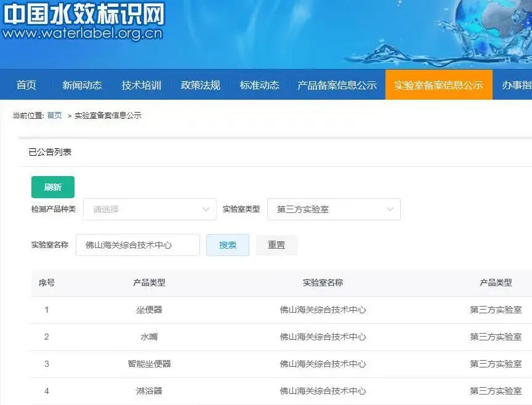
Task: Click the 中国水效标识网 site logo
Action: click(x=84, y=14)
